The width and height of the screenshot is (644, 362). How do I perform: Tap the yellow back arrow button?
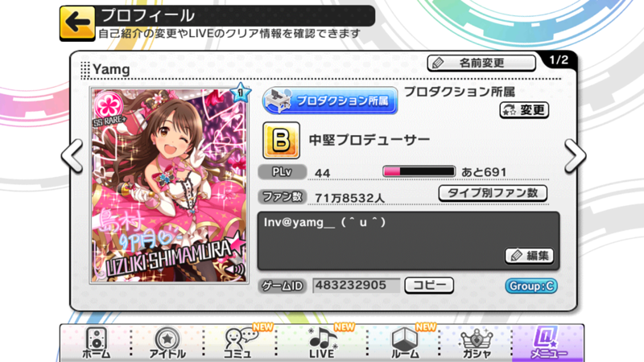77,23
